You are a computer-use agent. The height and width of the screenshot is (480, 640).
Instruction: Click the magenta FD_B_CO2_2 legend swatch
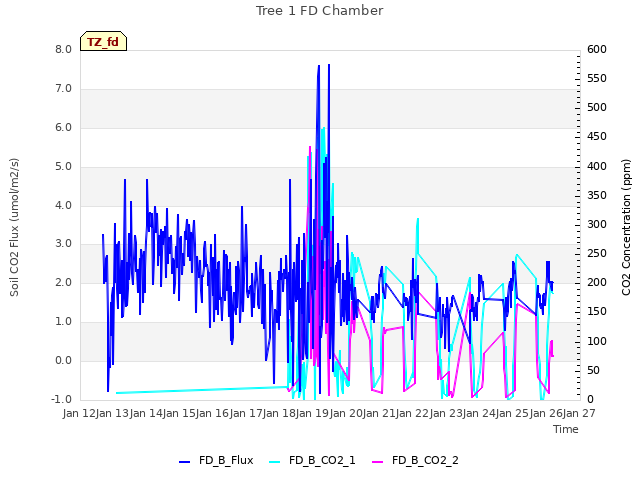[x=378, y=462]
